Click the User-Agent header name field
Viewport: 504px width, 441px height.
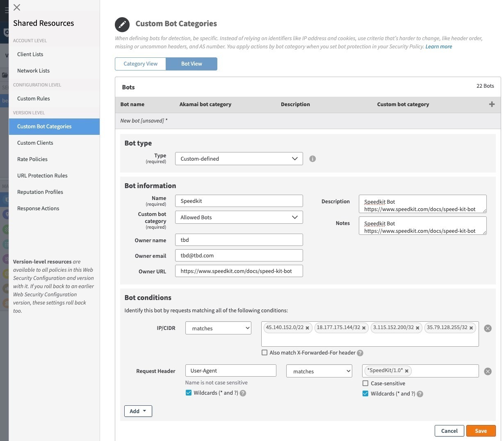pyautogui.click(x=230, y=371)
